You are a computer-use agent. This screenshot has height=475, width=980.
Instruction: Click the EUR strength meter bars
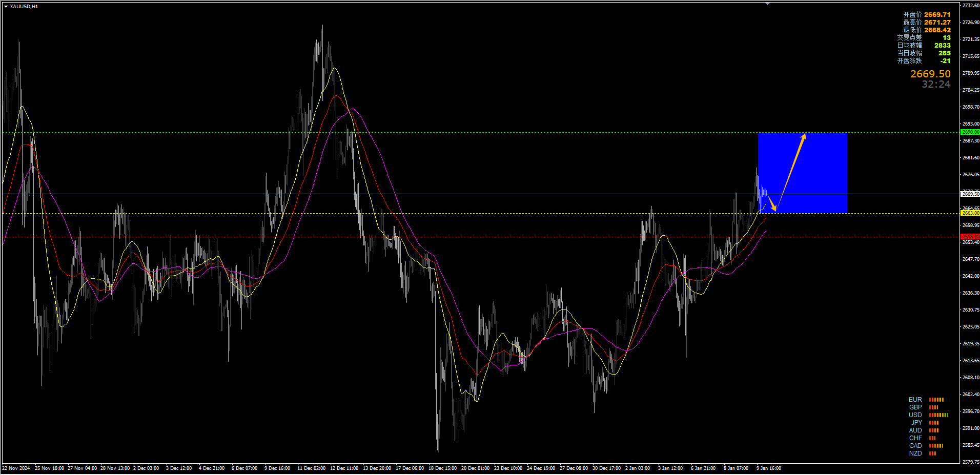tap(936, 400)
